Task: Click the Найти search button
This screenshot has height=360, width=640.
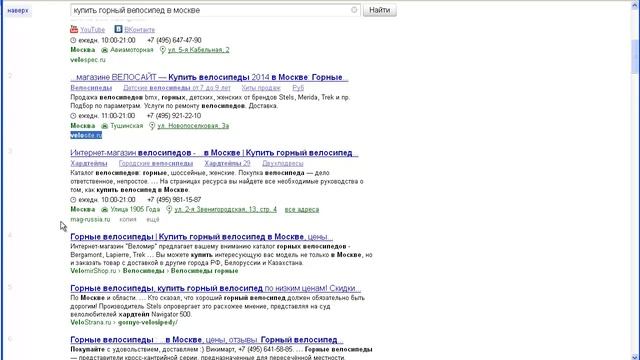Action: [380, 10]
